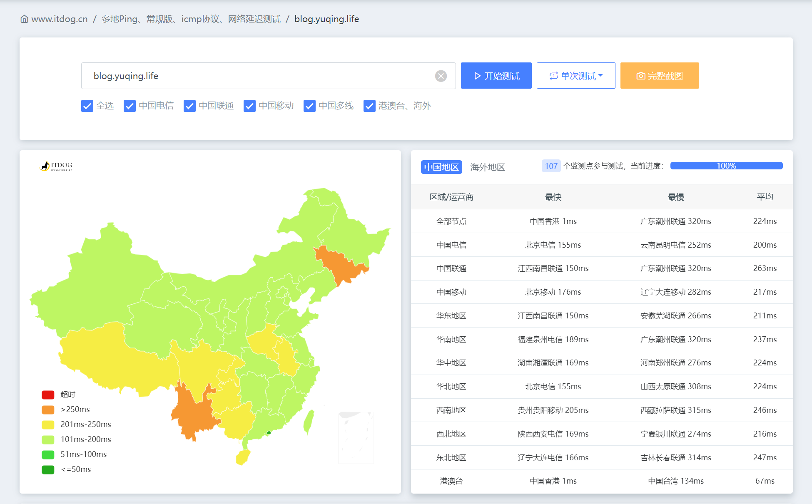The height and width of the screenshot is (504, 812).
Task: Click the play icon on 开始测试 button
Action: click(477, 75)
